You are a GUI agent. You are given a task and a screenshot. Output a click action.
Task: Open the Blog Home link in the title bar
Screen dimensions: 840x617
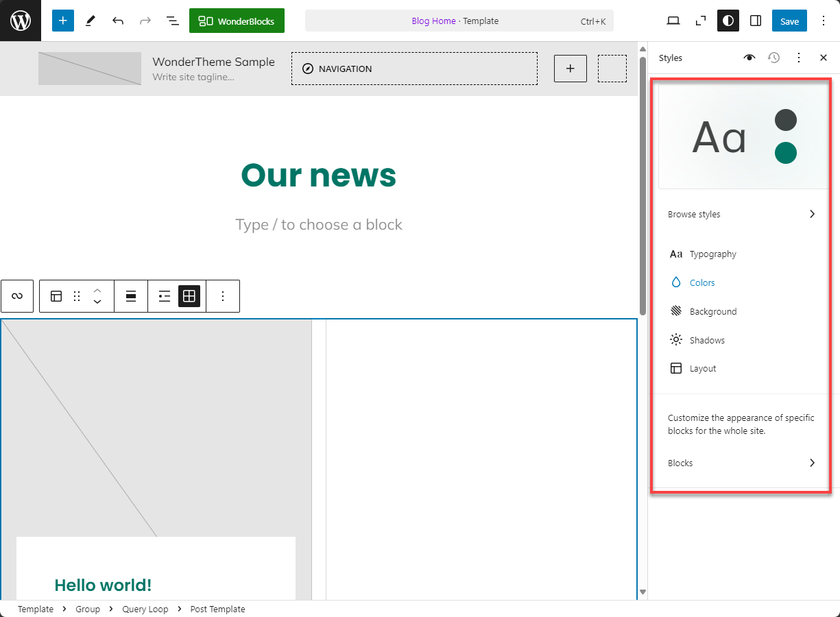[433, 21]
